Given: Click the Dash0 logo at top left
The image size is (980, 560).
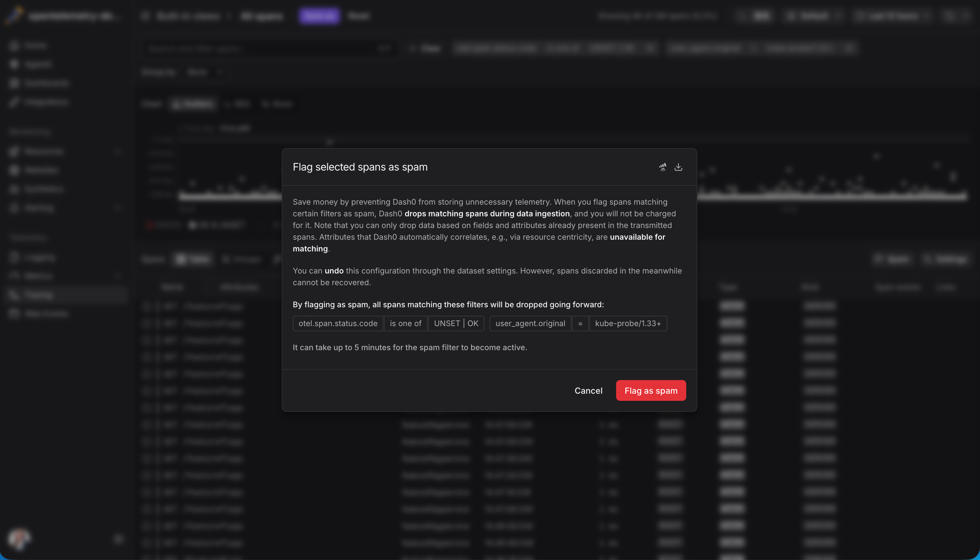Looking at the screenshot, I should [x=14, y=15].
